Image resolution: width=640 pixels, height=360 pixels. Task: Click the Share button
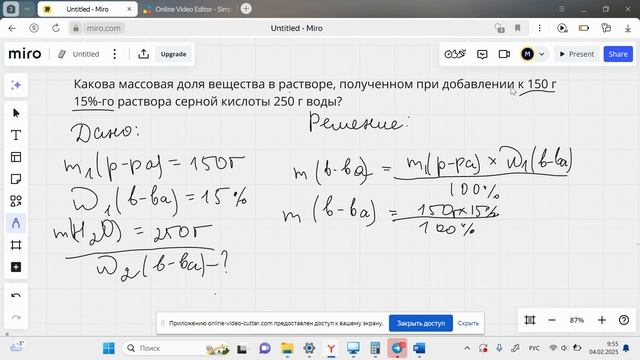pyautogui.click(x=618, y=54)
